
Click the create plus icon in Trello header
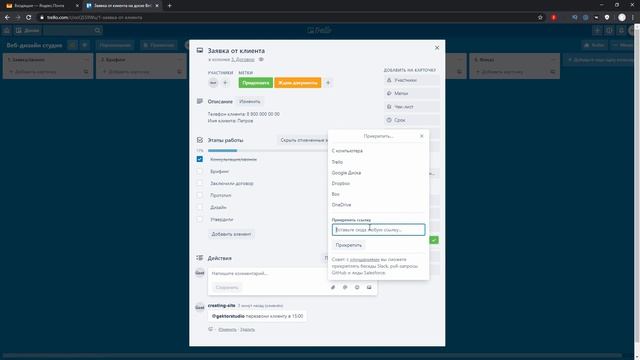597,30
